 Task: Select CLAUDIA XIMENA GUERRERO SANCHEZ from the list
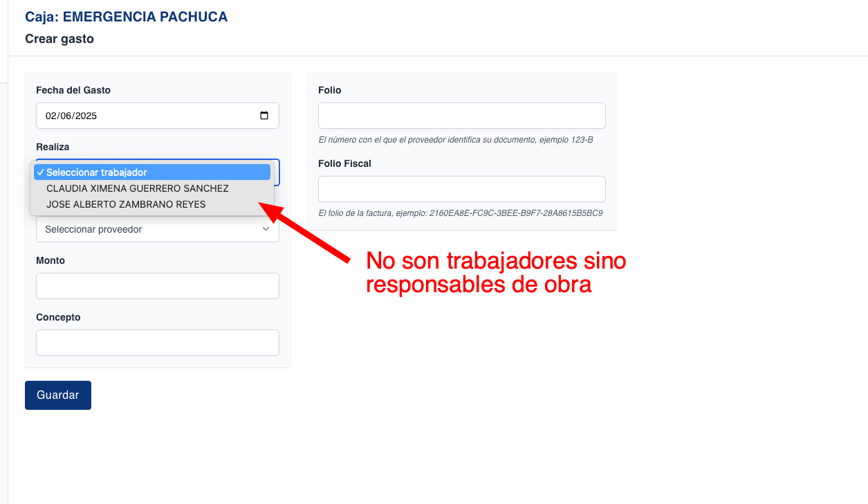(x=136, y=188)
